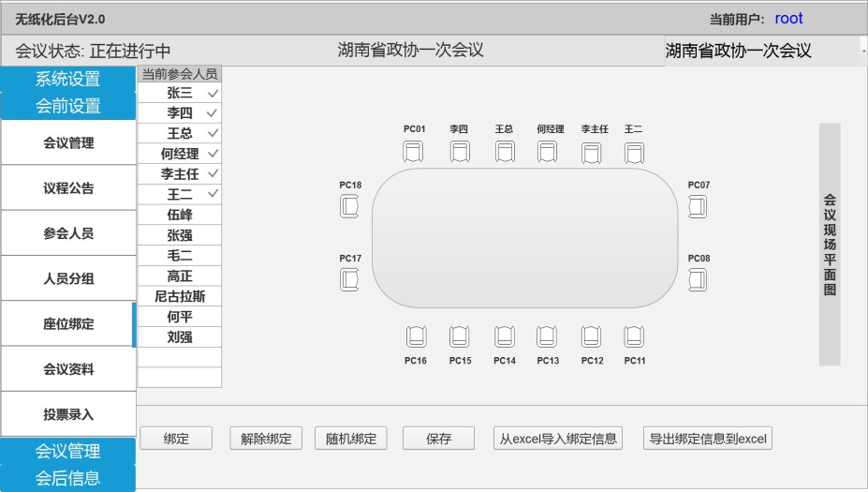This screenshot has height=492, width=868.
Task: Select the PC18 seat icon
Action: (x=349, y=207)
